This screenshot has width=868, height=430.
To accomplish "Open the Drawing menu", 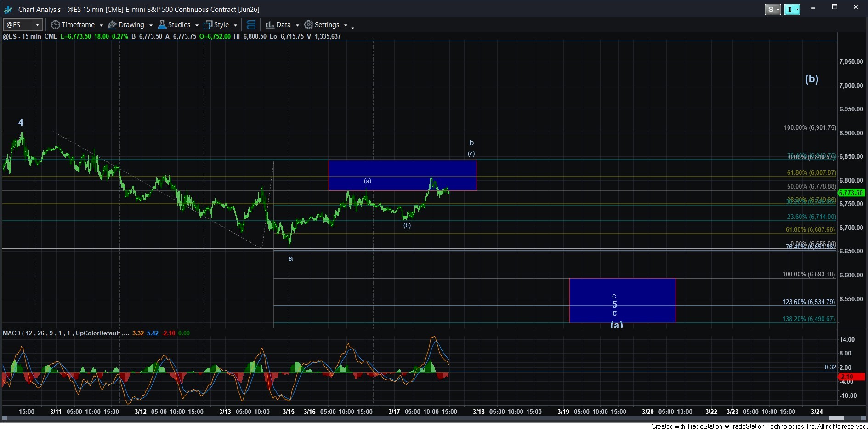I will coord(131,25).
